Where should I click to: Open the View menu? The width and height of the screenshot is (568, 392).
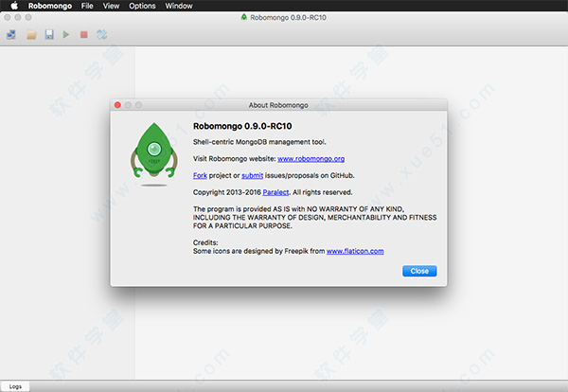coord(111,6)
